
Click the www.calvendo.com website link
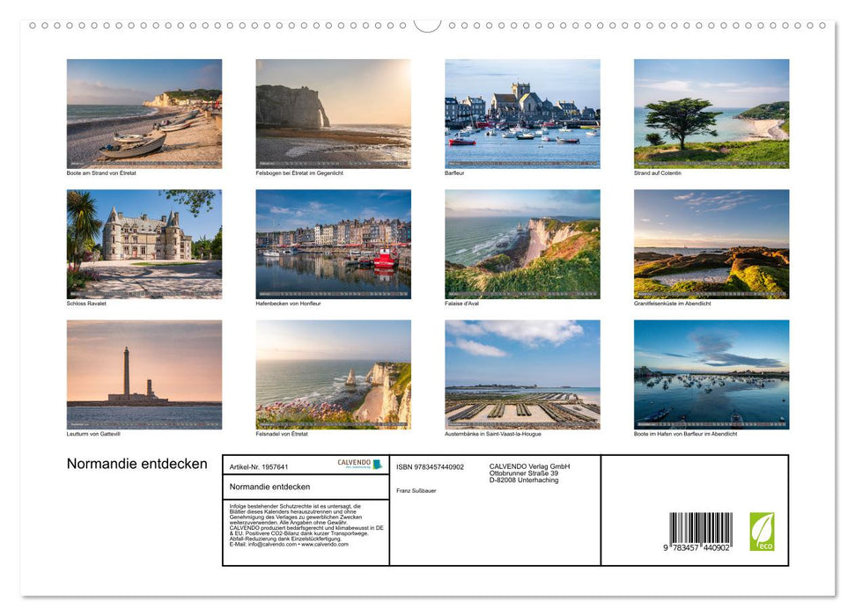[326, 544]
